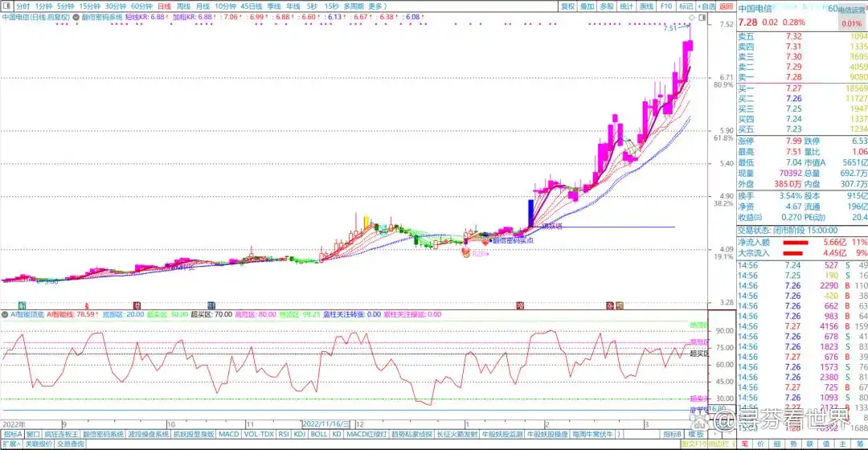The width and height of the screenshot is (868, 450).
Task: Click the 标记 marker tool
Action: (686, 6)
